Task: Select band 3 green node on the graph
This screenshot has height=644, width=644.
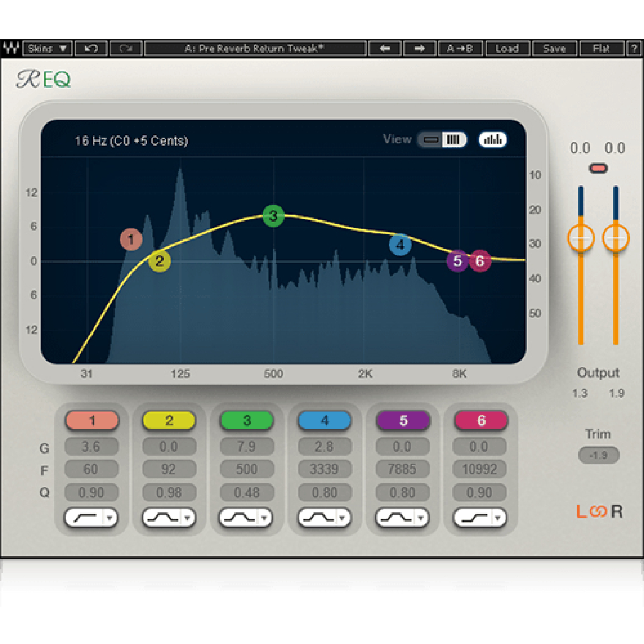Action: click(x=273, y=216)
